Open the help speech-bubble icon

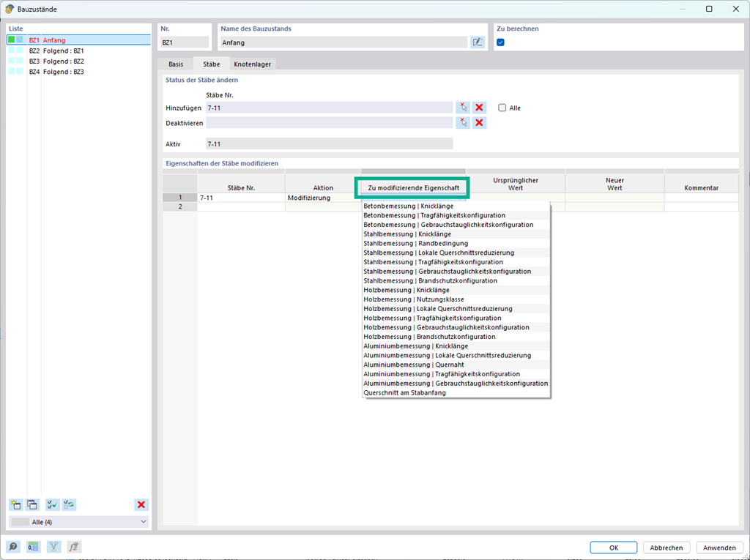[x=13, y=547]
